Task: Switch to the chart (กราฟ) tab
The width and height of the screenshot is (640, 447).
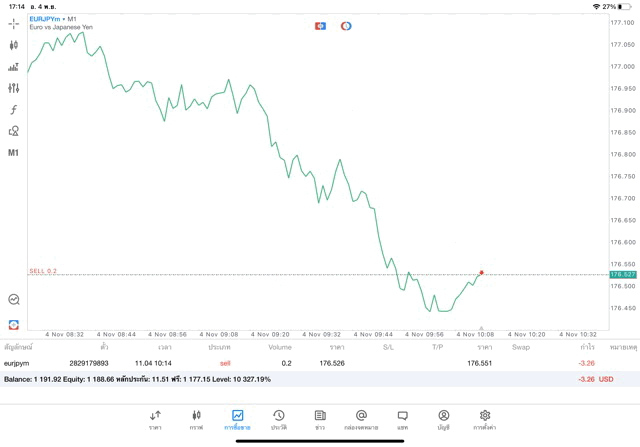Action: tap(196, 419)
